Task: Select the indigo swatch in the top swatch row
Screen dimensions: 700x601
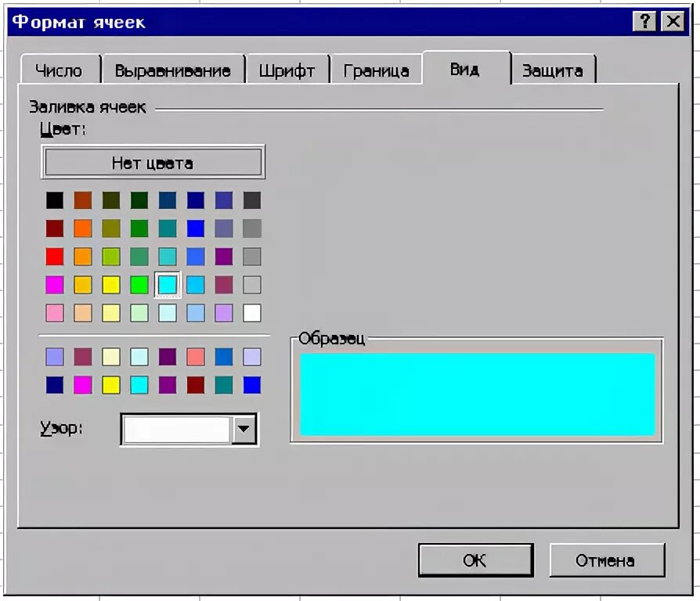Action: (224, 200)
